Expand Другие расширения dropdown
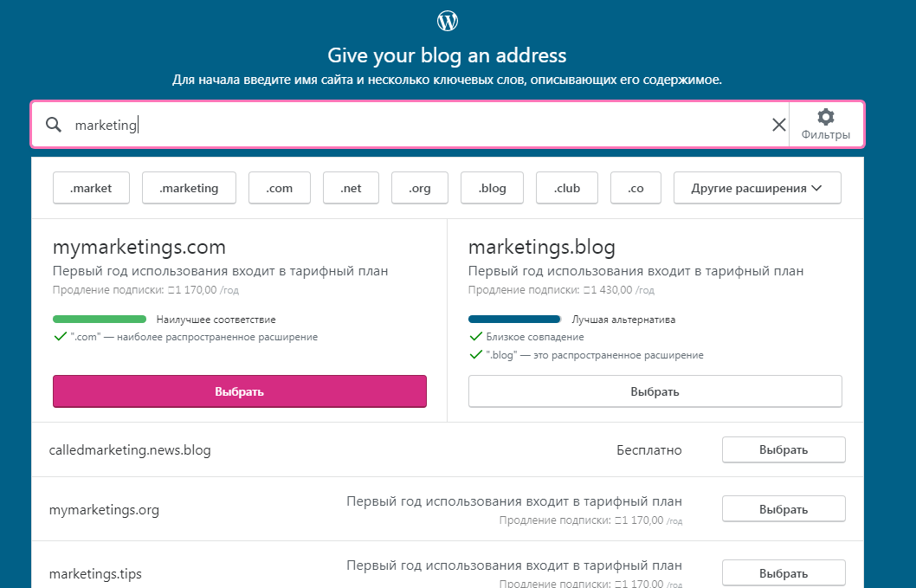 [x=757, y=188]
